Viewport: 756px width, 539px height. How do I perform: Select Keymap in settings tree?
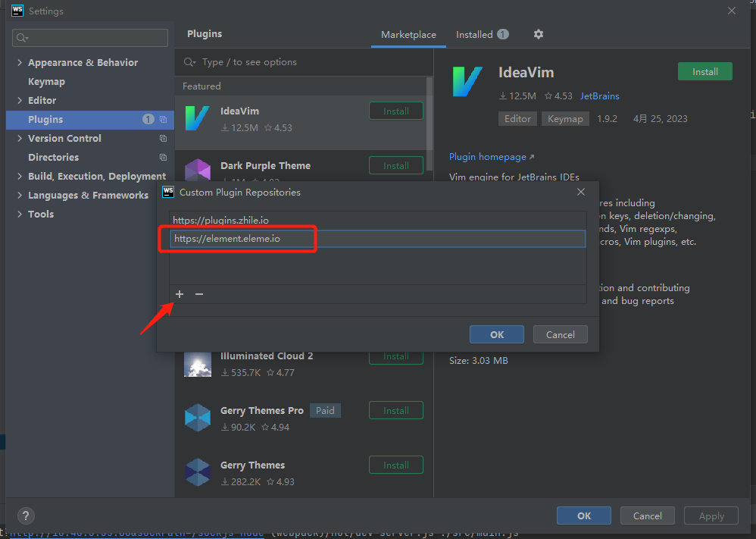coord(47,82)
